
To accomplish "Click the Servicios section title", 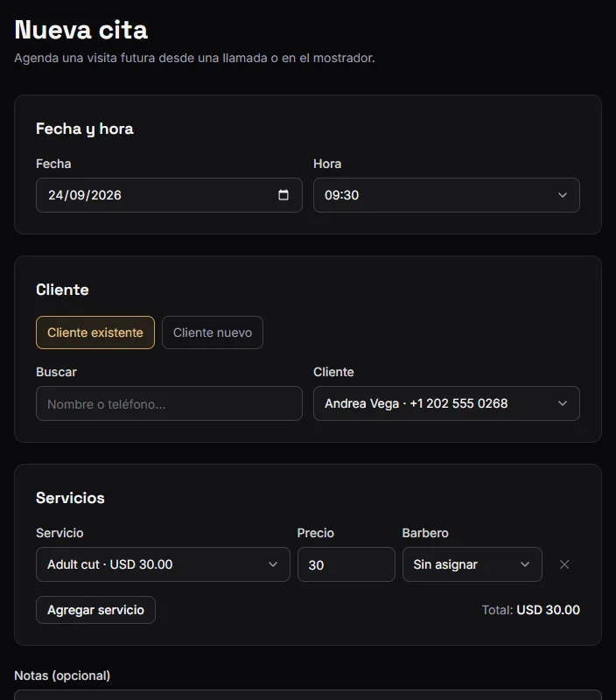I will 70,498.
